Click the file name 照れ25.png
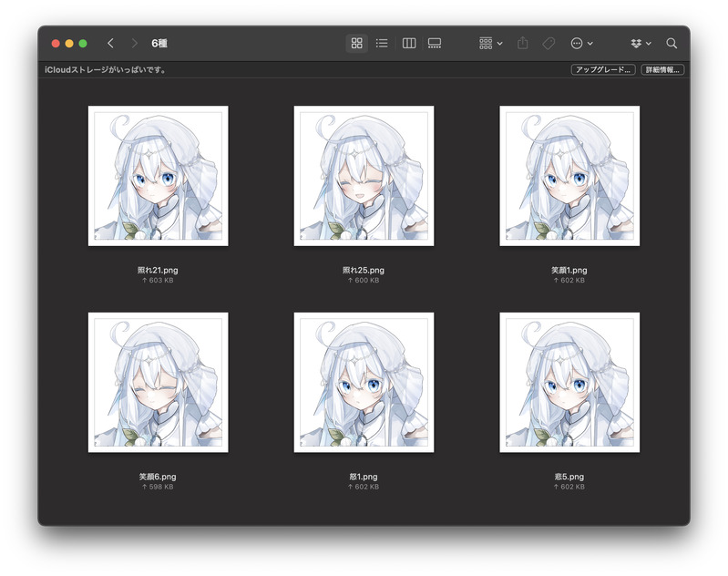 [x=364, y=270]
